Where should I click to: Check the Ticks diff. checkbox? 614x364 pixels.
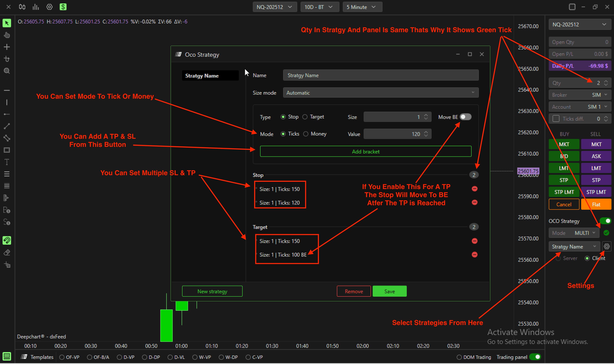tap(556, 119)
